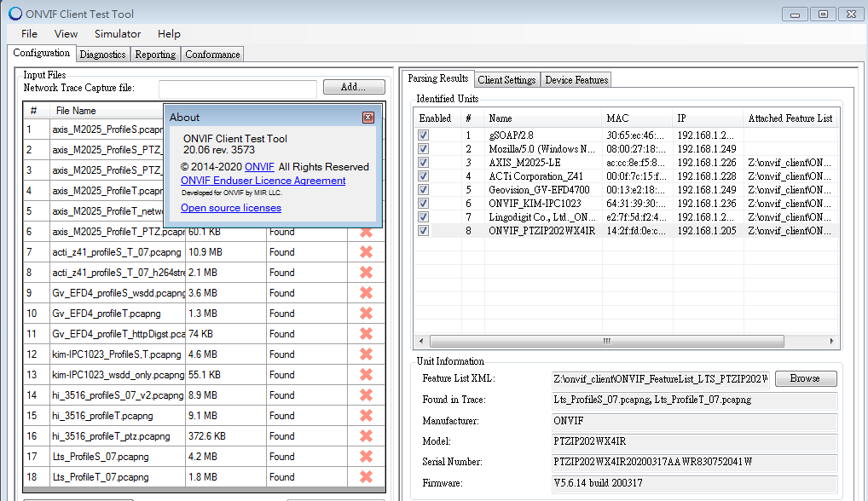
Task: Browse for Feature List XML
Action: click(805, 379)
